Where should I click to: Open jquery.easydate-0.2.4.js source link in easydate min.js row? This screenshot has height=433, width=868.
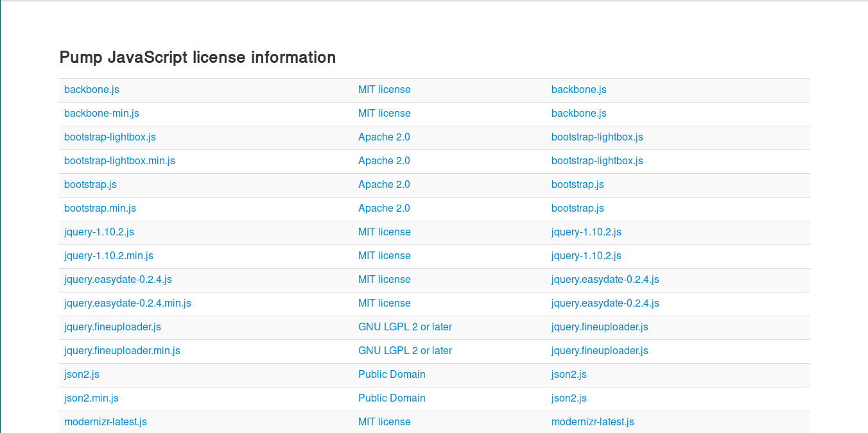click(x=605, y=303)
